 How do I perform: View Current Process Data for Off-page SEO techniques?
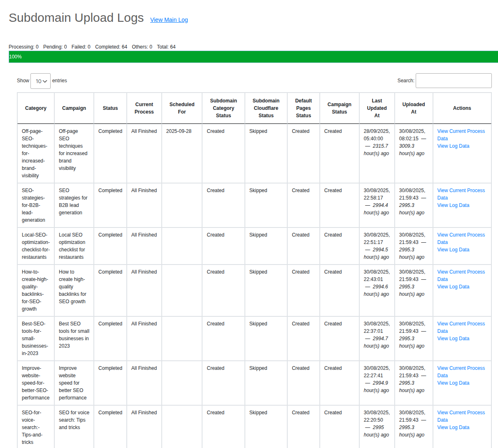461,132
